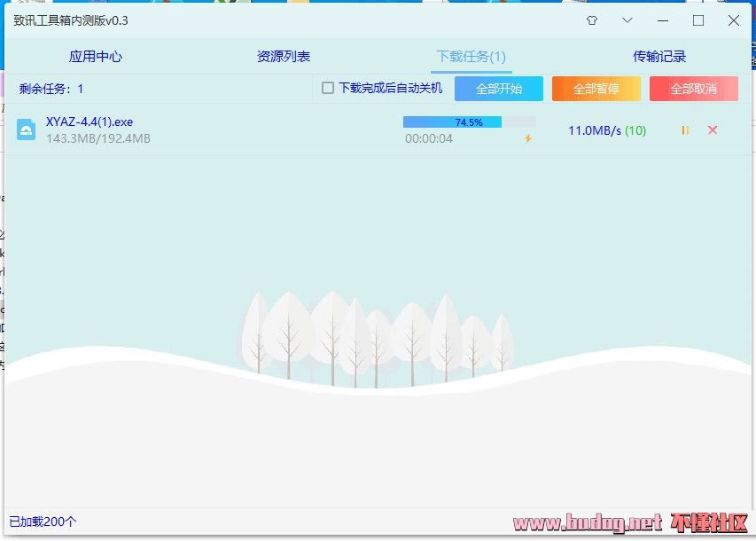Pause the XYAZ-4.4(1).exe download

[x=685, y=130]
